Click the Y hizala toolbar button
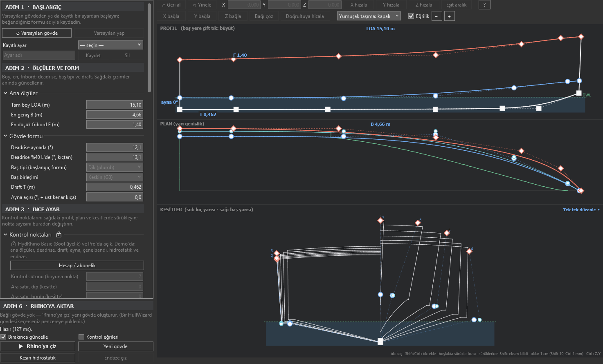This screenshot has width=603, height=364. coord(391,5)
